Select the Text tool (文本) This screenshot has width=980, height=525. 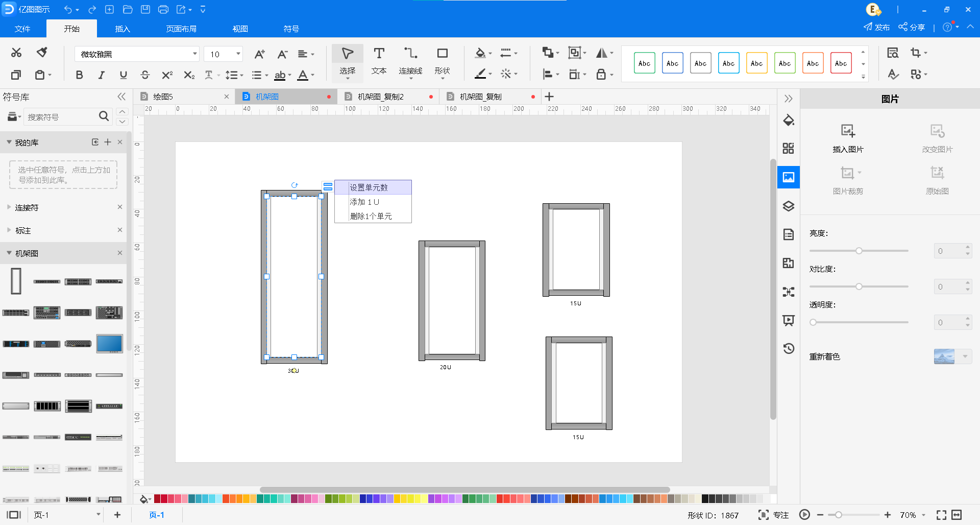379,61
